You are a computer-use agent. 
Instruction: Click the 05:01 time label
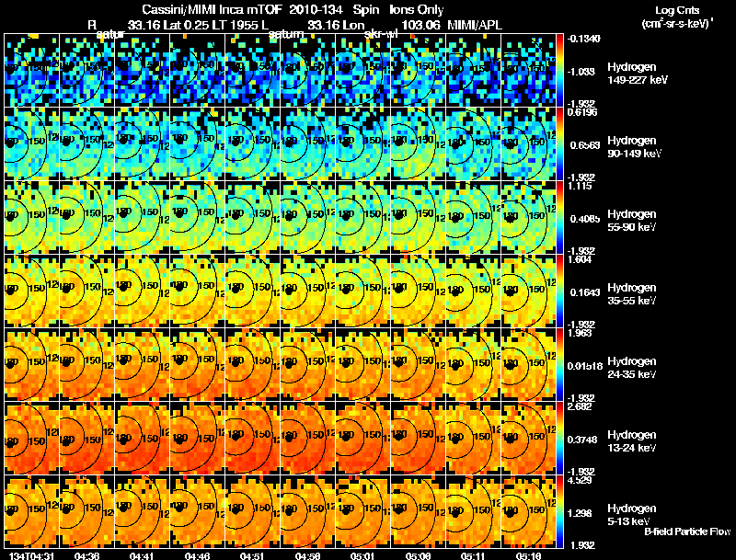[362, 555]
